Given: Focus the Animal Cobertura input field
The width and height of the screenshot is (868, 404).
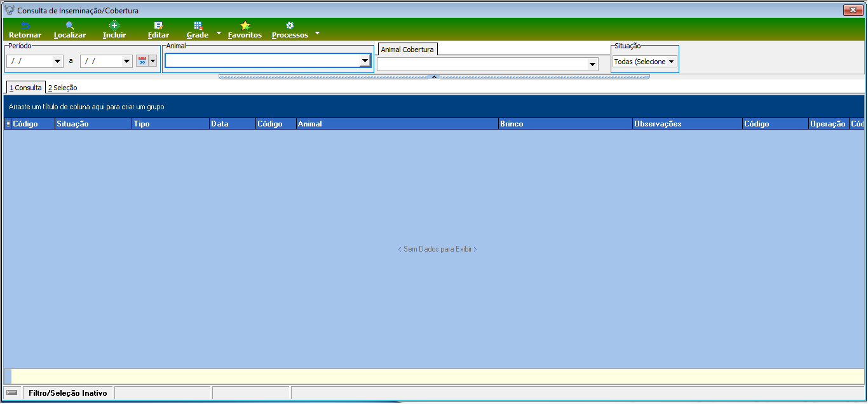Looking at the screenshot, I should tap(482, 64).
